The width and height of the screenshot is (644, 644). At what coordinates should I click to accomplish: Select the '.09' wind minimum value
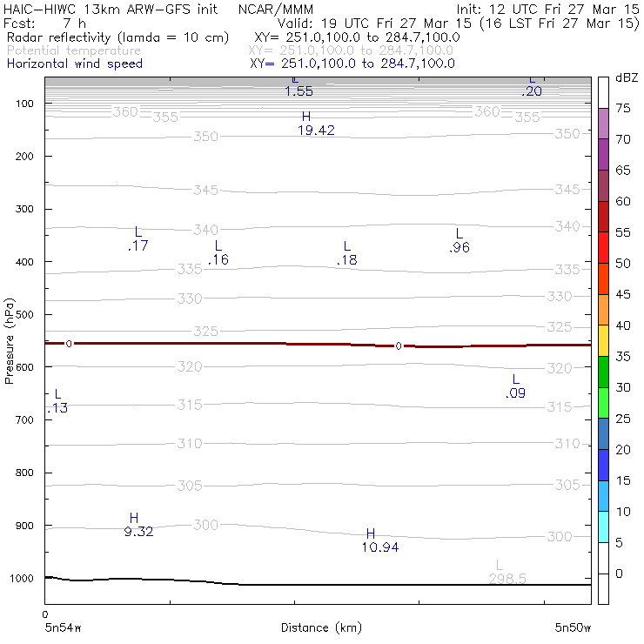coord(515,393)
